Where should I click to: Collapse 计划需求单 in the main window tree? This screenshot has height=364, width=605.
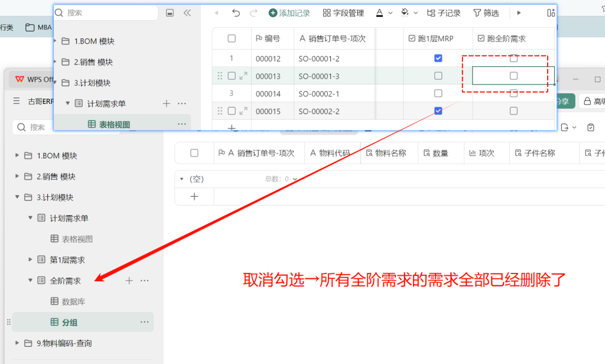[x=30, y=217]
